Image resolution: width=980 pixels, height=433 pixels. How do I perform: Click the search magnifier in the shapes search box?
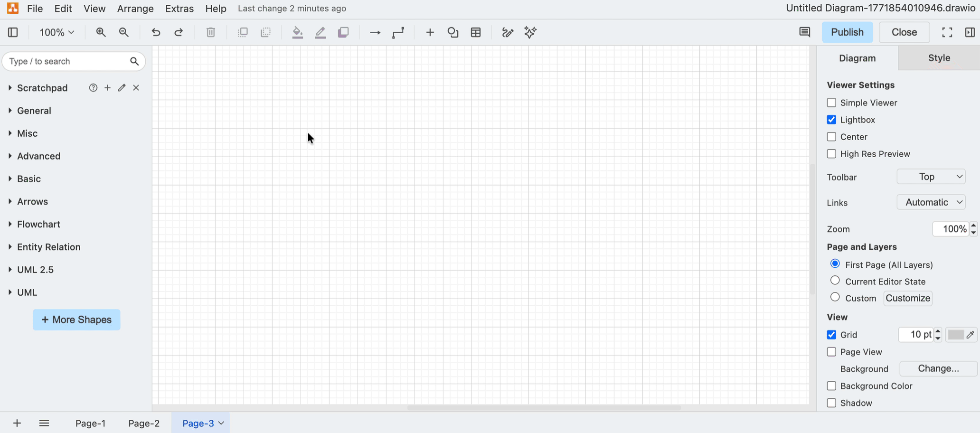pos(134,61)
